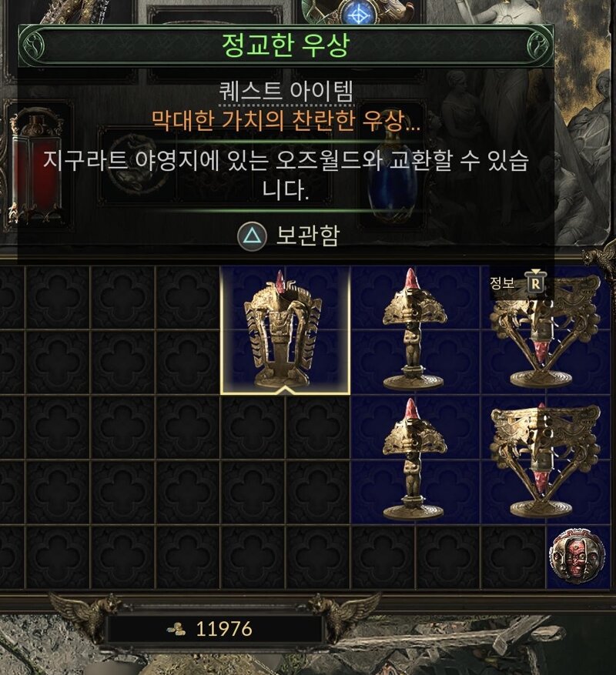Click the top lamp-shaped golden idol
The image size is (616, 675).
[415, 330]
